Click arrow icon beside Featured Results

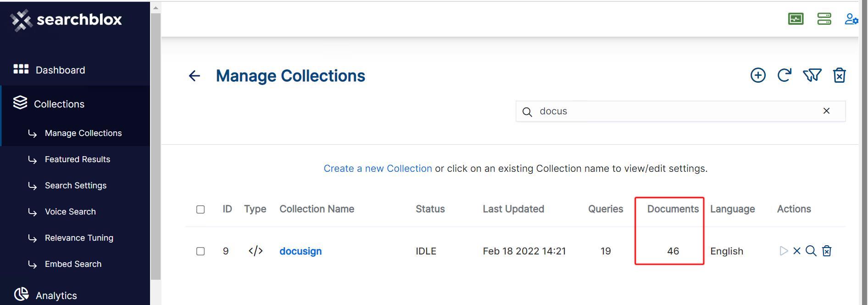click(33, 160)
